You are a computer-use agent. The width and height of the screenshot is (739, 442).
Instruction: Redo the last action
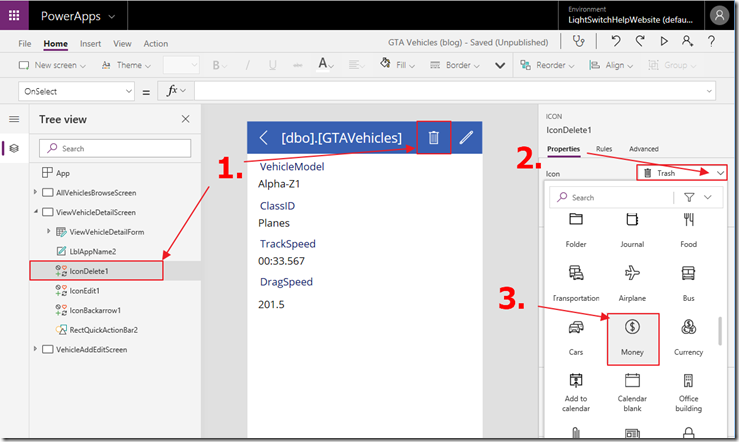[x=640, y=41]
